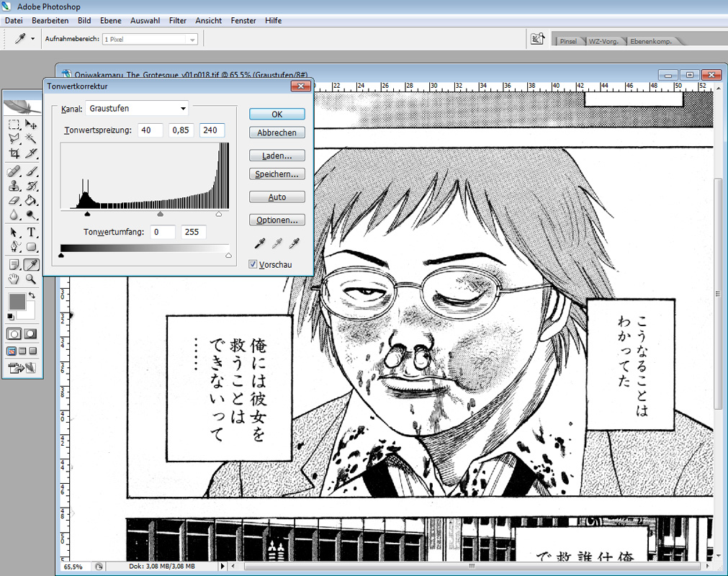The width and height of the screenshot is (728, 576).
Task: Select the Magic Wand tool
Action: pos(31,139)
